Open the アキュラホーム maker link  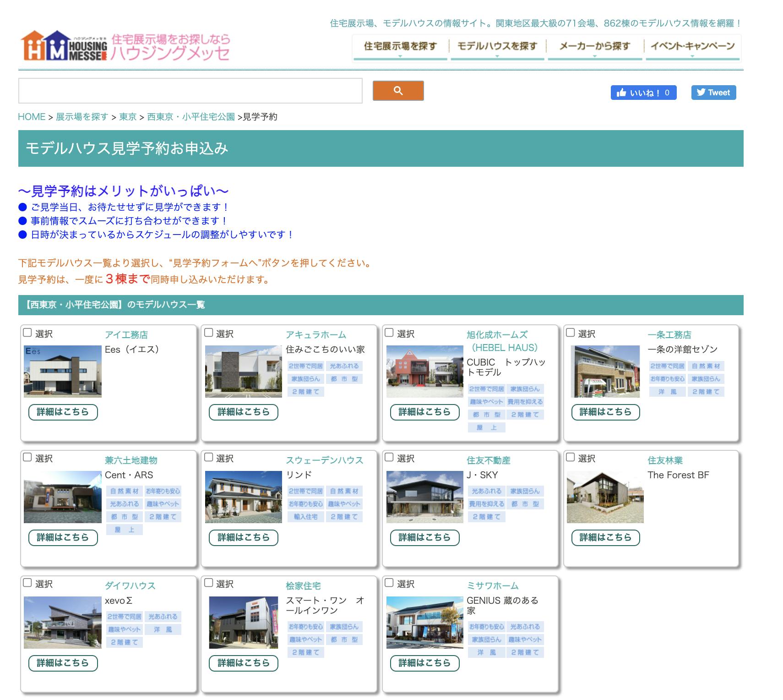click(x=316, y=335)
